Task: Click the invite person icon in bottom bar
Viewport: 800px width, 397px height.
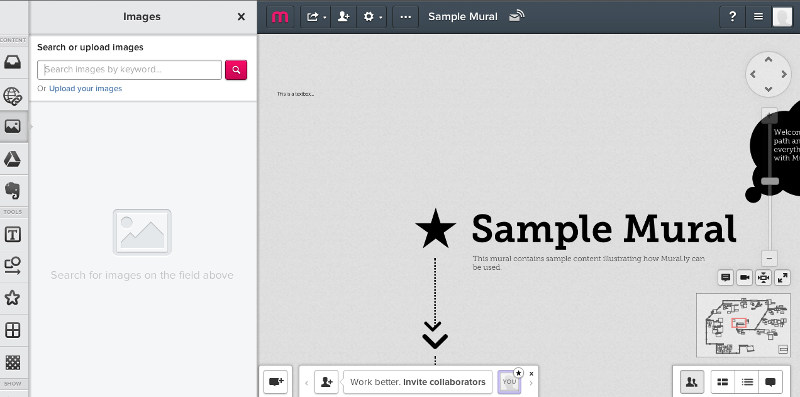Action: click(327, 382)
